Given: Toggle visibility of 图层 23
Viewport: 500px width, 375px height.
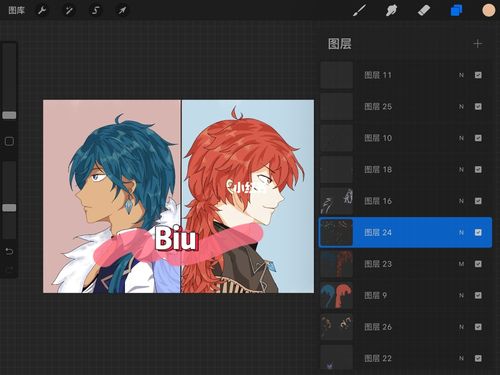Looking at the screenshot, I should (x=478, y=264).
